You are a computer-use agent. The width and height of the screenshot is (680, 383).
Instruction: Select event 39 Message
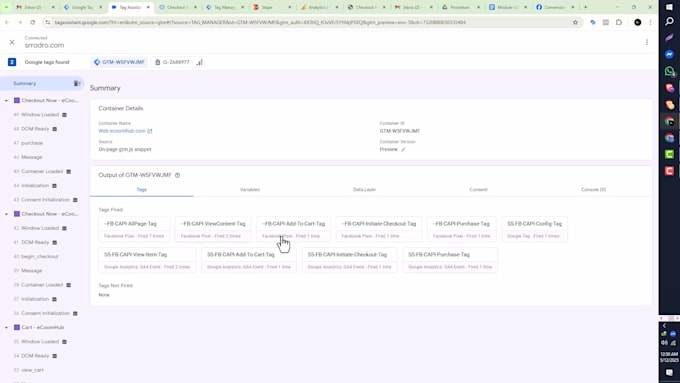click(28, 271)
